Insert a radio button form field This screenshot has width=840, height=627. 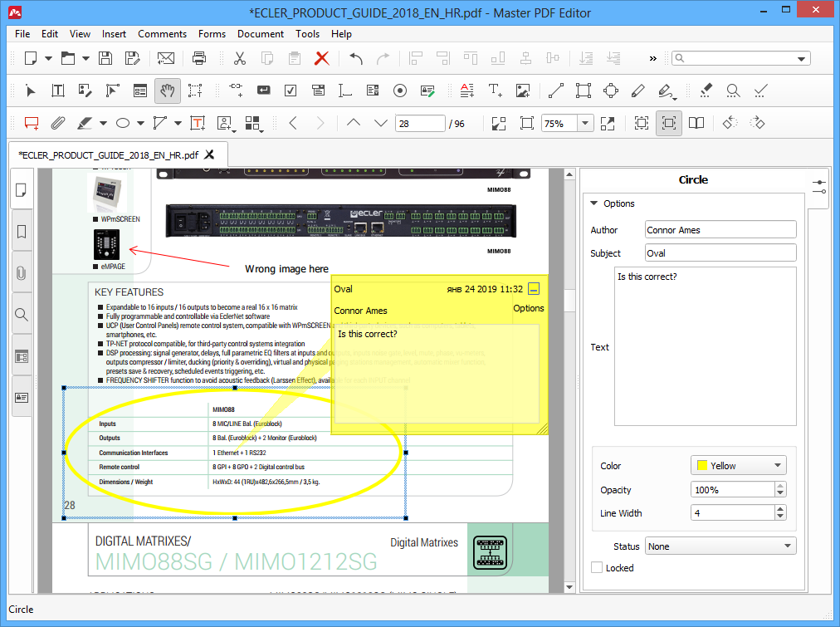pos(399,91)
